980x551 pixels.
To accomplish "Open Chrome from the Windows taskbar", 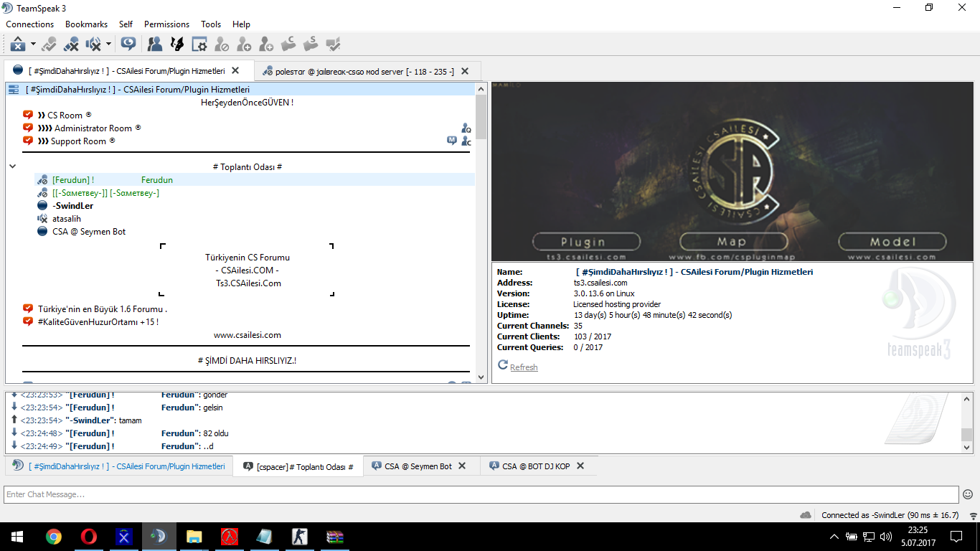I will point(54,537).
